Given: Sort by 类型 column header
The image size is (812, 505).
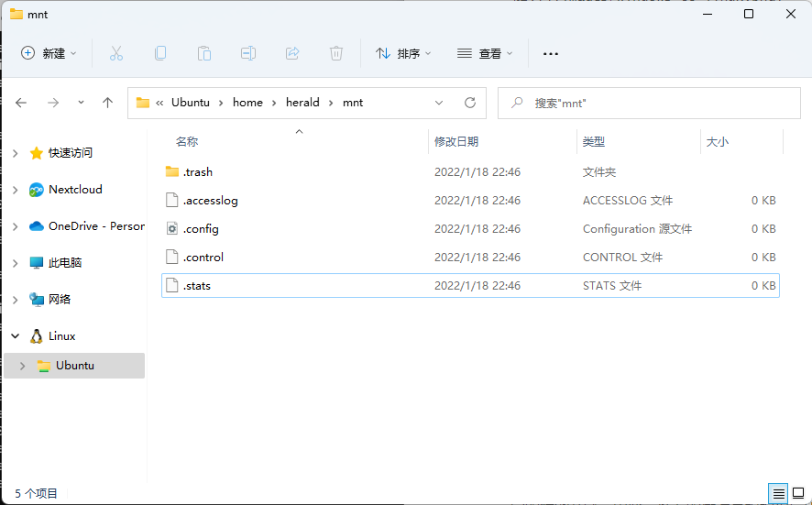Looking at the screenshot, I should pyautogui.click(x=594, y=141).
